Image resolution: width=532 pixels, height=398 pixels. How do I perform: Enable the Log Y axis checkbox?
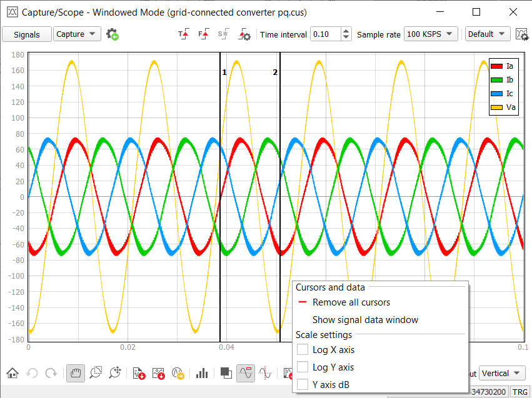click(x=303, y=367)
